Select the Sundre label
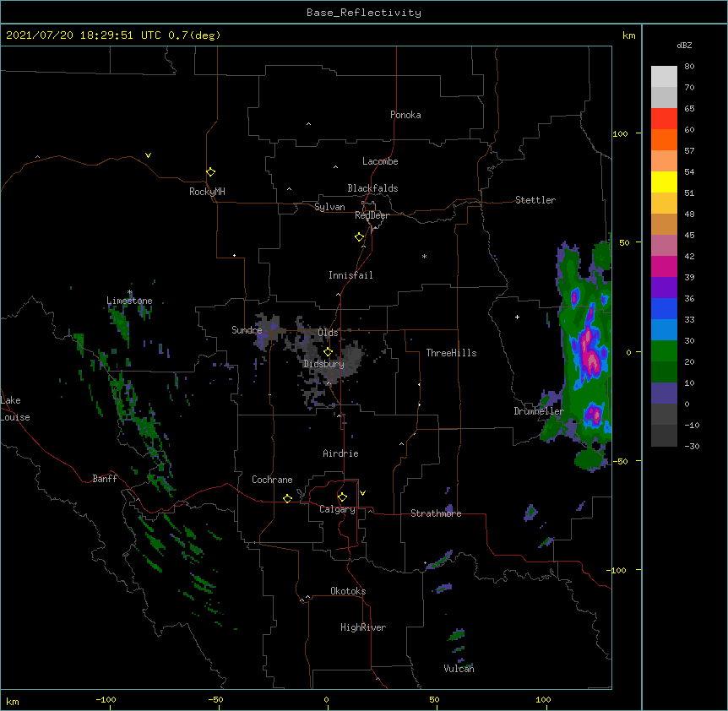 click(x=247, y=330)
